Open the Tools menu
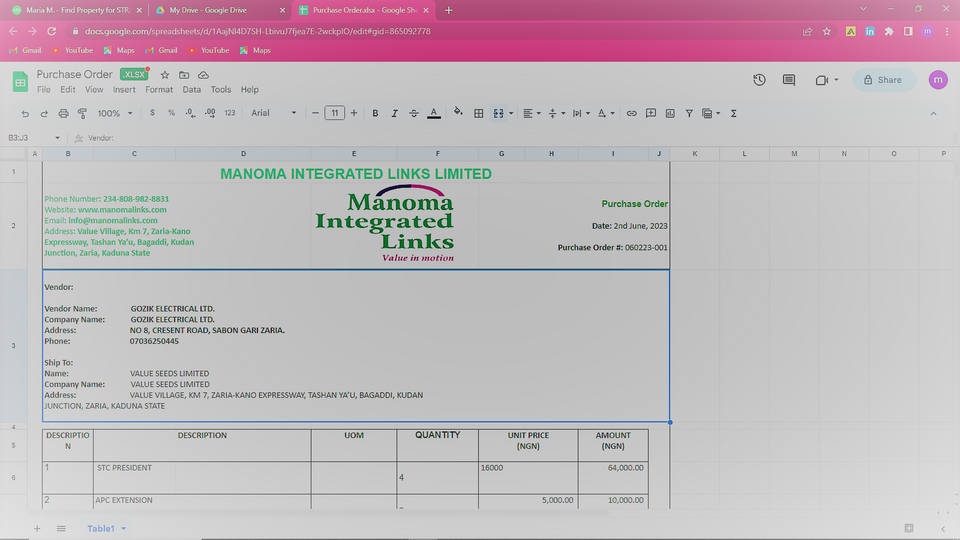Viewport: 960px width, 540px height. point(220,89)
